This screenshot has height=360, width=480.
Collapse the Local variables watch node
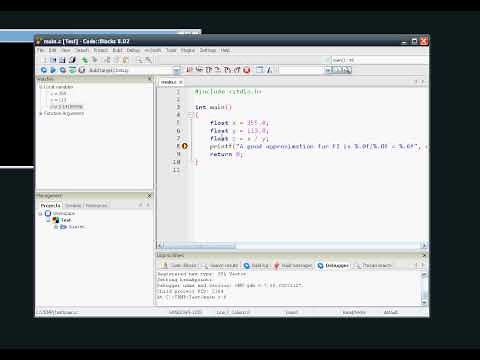coord(41,87)
